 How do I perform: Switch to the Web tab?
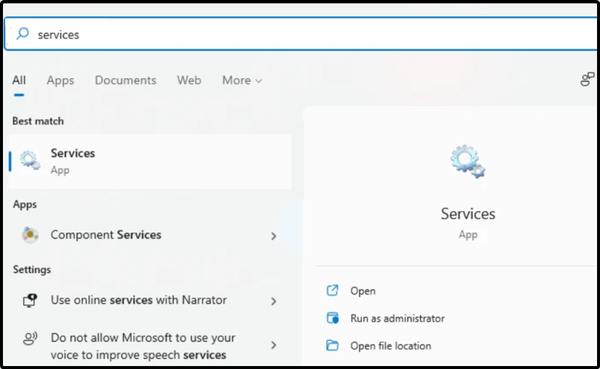coord(189,80)
